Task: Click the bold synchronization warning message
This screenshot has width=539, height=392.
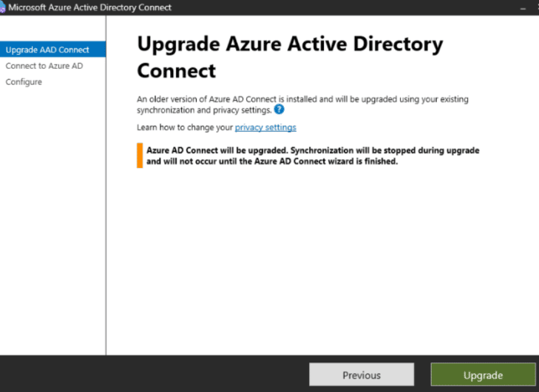Action: click(313, 156)
